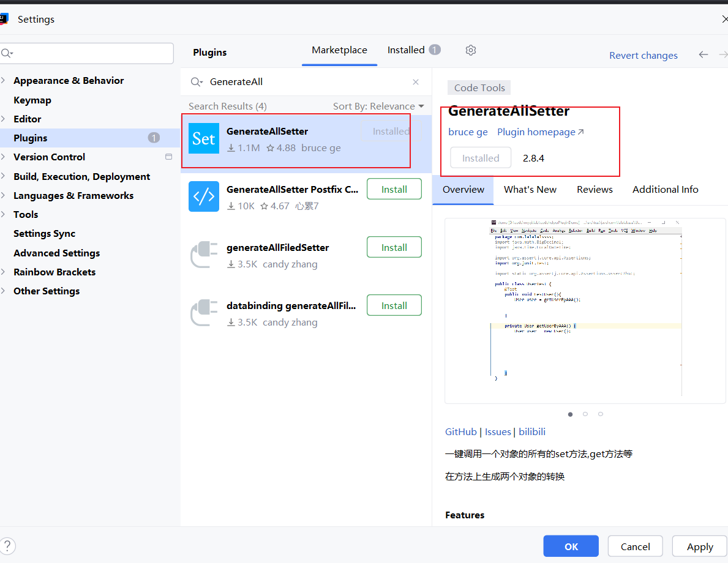Expand the Tools settings node
The image size is (728, 563).
[3, 214]
